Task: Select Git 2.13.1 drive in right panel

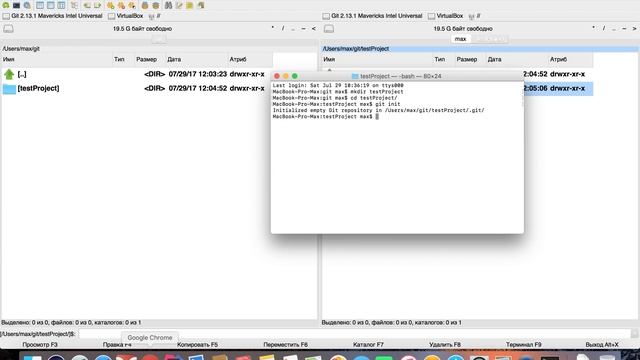Action: (x=373, y=16)
